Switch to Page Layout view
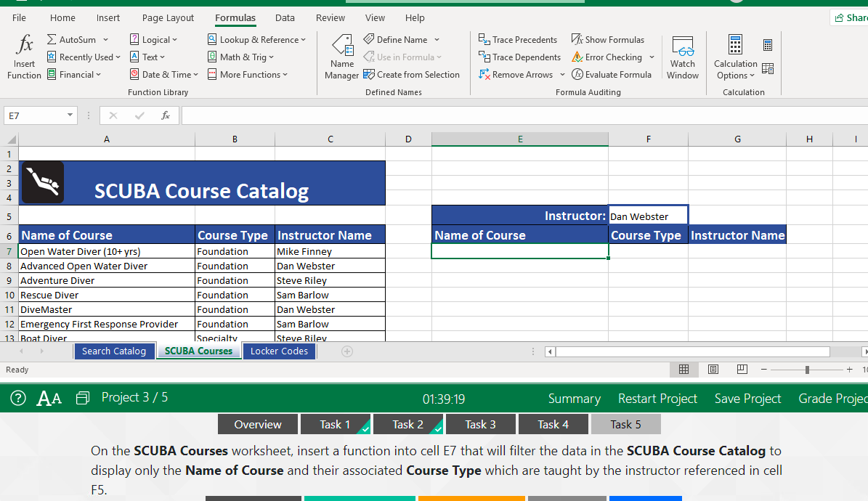 [713, 369]
